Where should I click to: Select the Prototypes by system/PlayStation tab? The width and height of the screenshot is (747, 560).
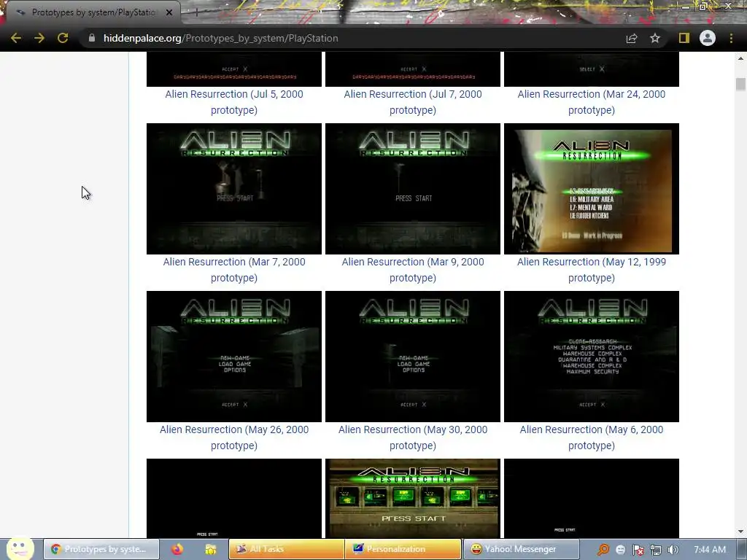pos(93,12)
